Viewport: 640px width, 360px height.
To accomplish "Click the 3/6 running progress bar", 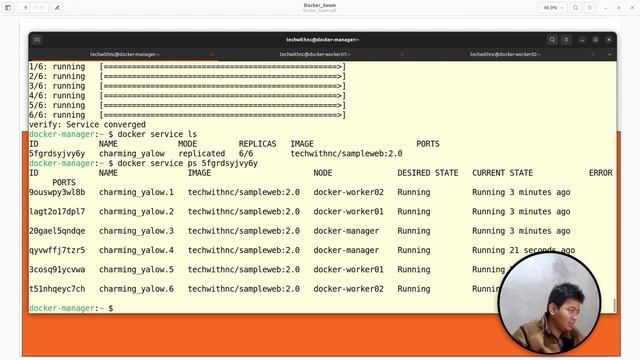I will pos(223,86).
